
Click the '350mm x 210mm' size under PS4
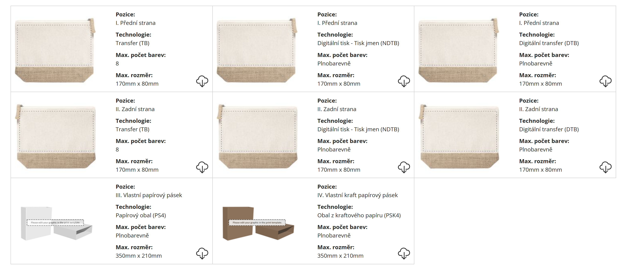click(x=138, y=256)
